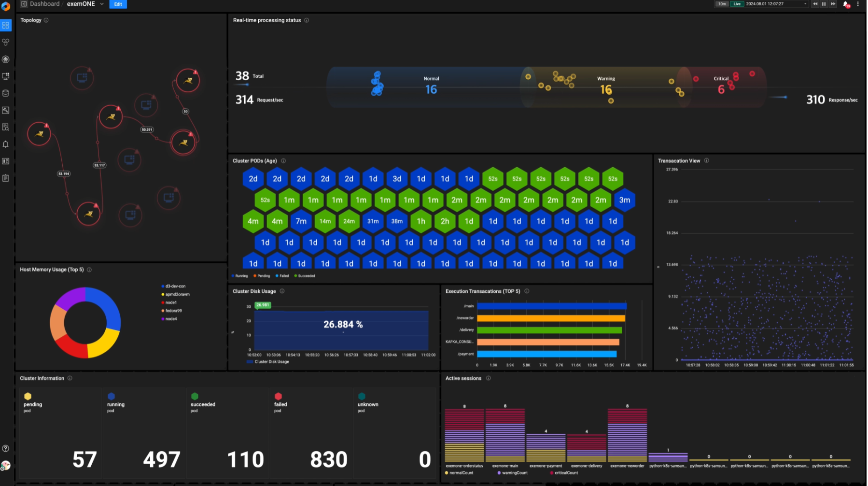The height and width of the screenshot is (486, 868).
Task: Open the date-time picker dropdown arrow
Action: click(805, 4)
